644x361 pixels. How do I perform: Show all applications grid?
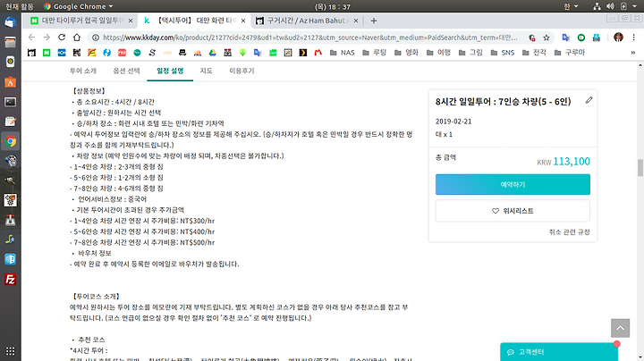click(10, 351)
